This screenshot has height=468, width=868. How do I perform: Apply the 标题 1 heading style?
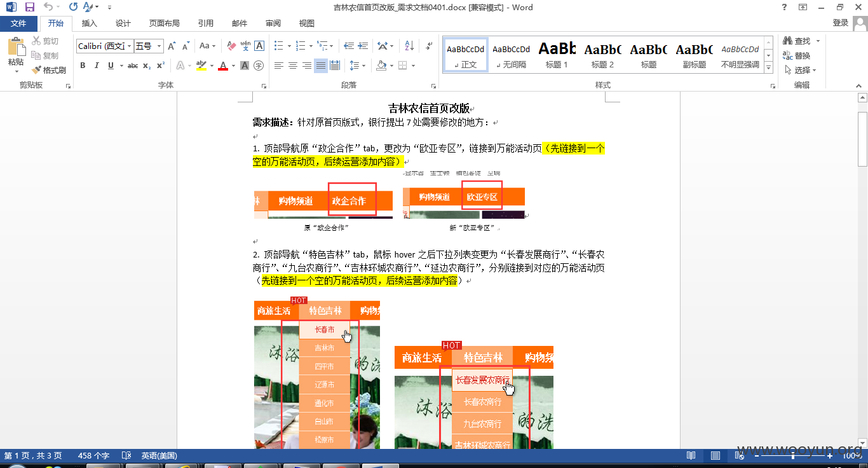(557, 55)
